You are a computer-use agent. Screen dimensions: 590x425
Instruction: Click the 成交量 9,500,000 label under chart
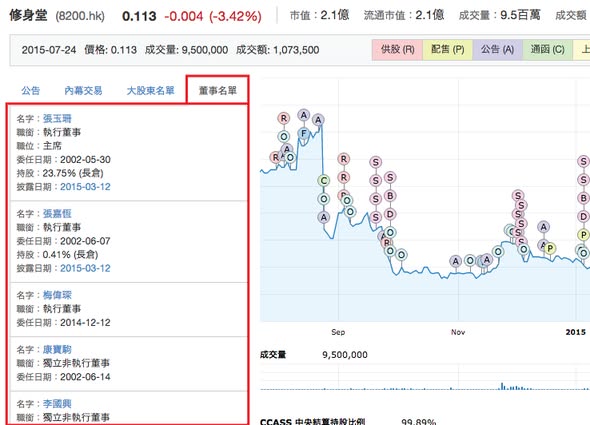coord(314,355)
